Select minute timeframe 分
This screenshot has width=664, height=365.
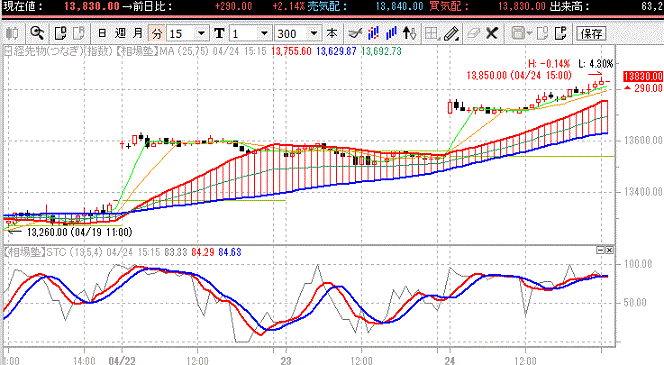157,33
